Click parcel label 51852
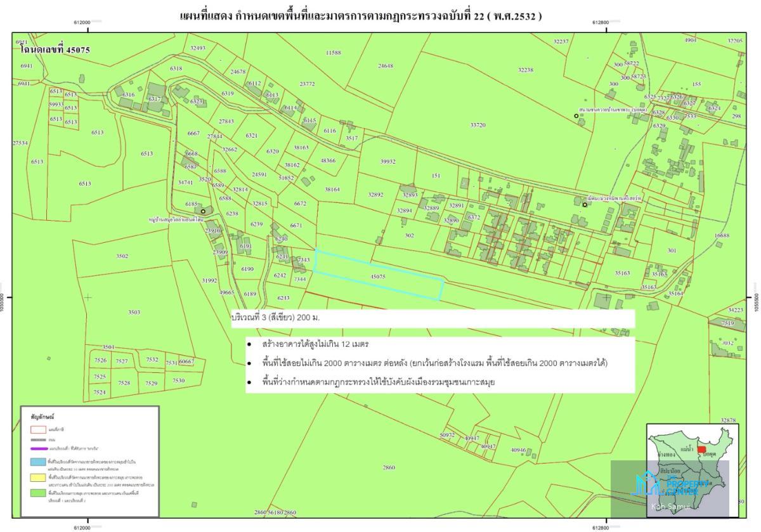 click(287, 179)
